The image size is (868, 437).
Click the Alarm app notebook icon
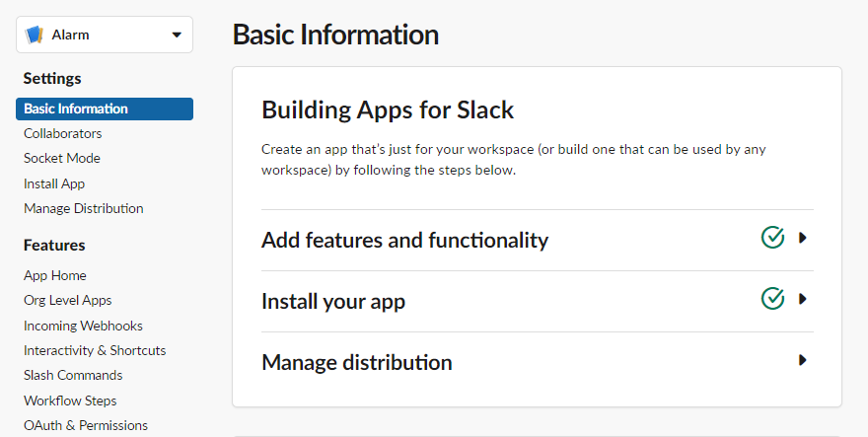point(35,35)
